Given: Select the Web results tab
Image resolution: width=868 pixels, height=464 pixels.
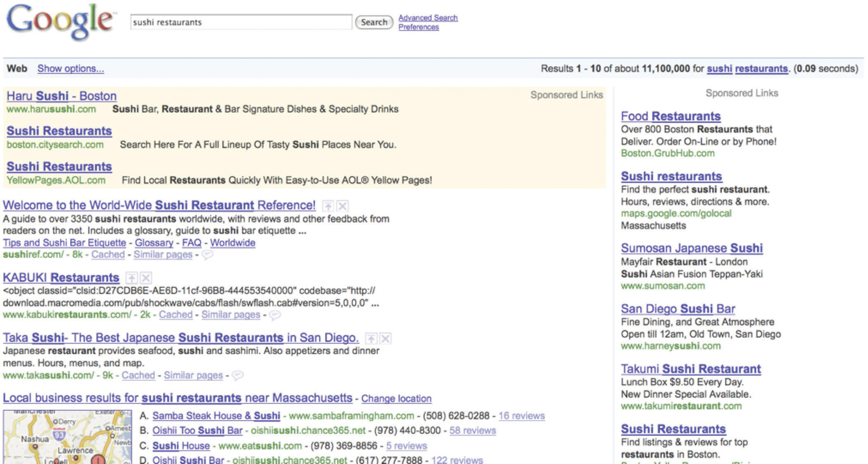Looking at the screenshot, I should click(x=17, y=69).
